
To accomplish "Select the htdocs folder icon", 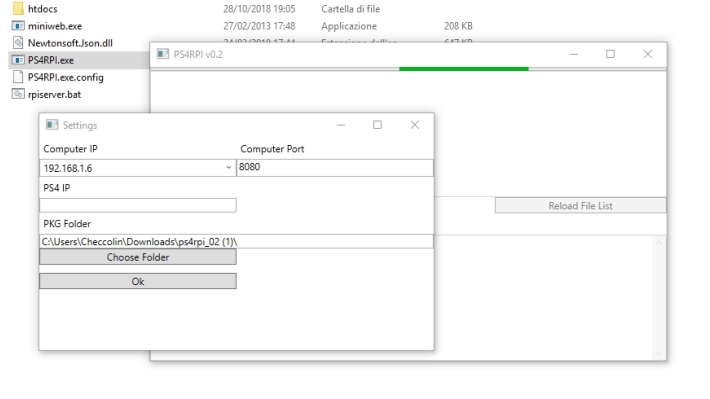I will [x=18, y=9].
